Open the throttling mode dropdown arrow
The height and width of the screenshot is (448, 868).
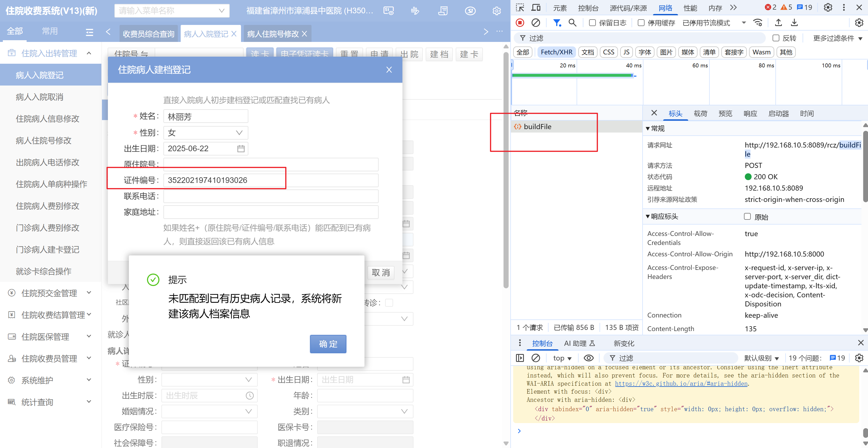point(744,23)
